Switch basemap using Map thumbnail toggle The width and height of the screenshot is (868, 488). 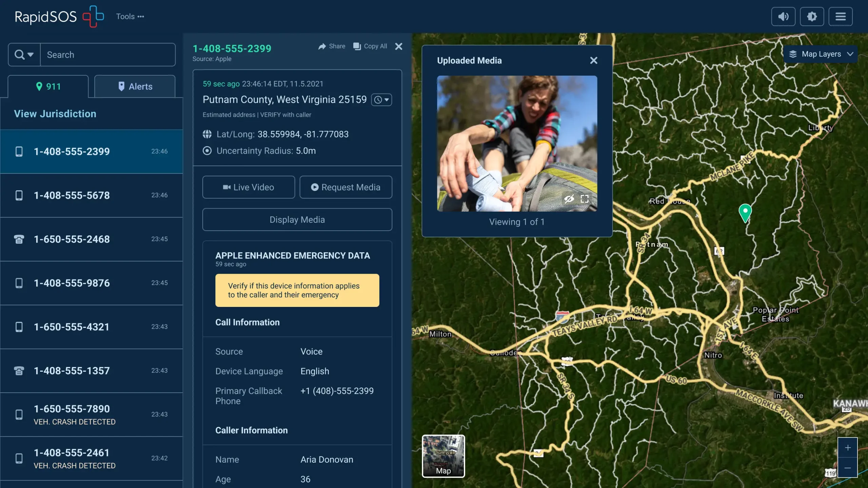click(443, 456)
